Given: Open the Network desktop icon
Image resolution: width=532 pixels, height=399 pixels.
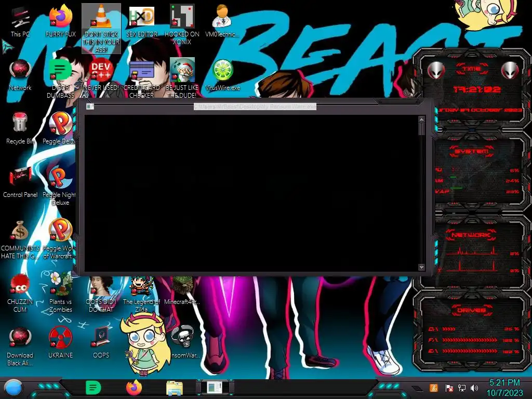Looking at the screenshot, I should (x=20, y=75).
